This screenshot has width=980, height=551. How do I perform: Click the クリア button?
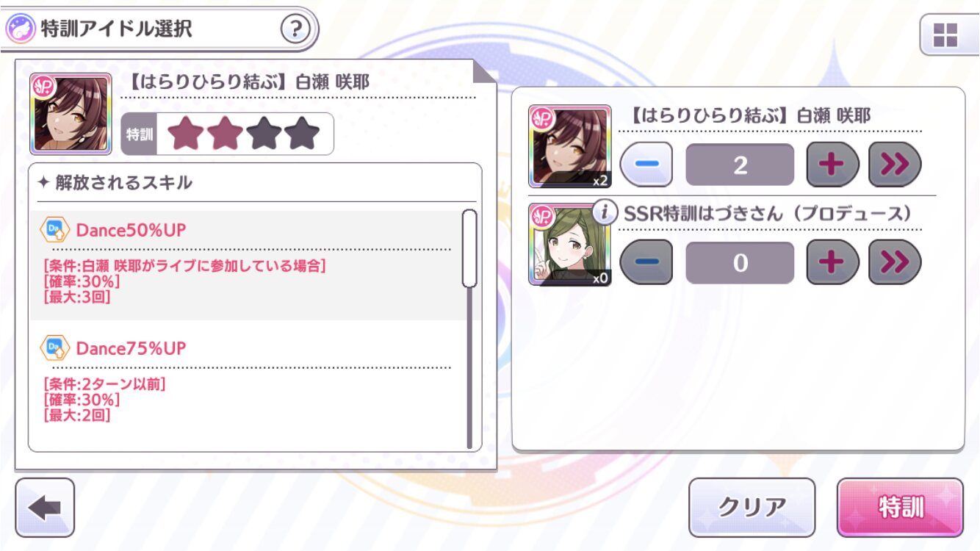752,508
